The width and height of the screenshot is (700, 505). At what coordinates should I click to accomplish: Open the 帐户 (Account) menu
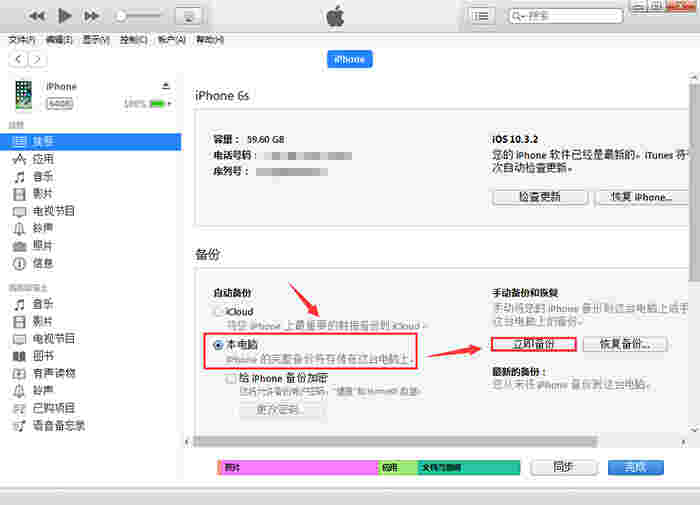click(171, 40)
